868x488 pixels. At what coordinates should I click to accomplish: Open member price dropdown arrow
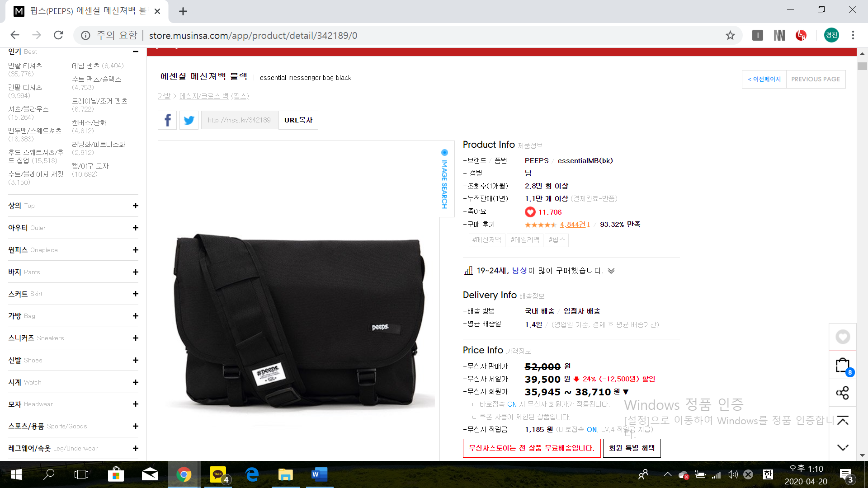pos(626,392)
